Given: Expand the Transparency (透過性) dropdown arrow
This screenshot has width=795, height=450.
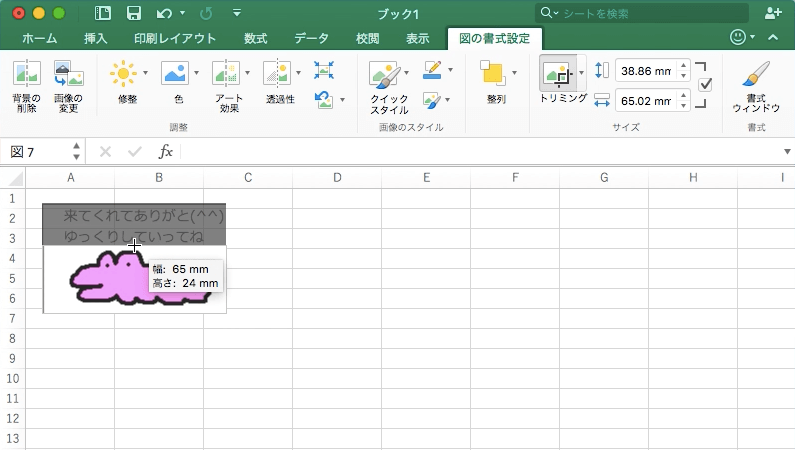Looking at the screenshot, I should (x=298, y=73).
